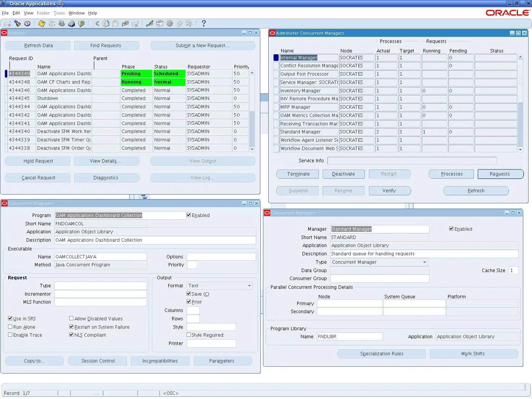Click the Switch Responsibility hat icon

(x=62, y=24)
